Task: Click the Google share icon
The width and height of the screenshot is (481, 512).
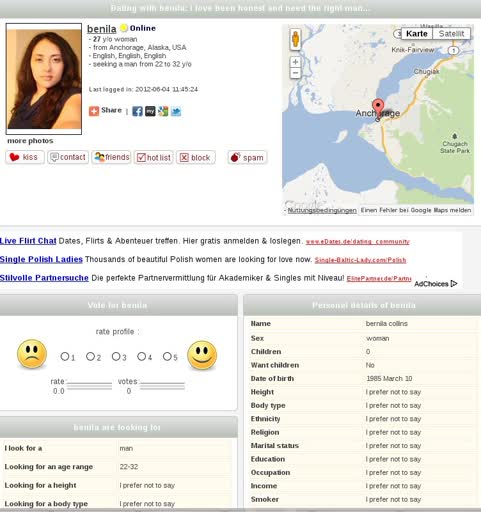Action: [163, 111]
